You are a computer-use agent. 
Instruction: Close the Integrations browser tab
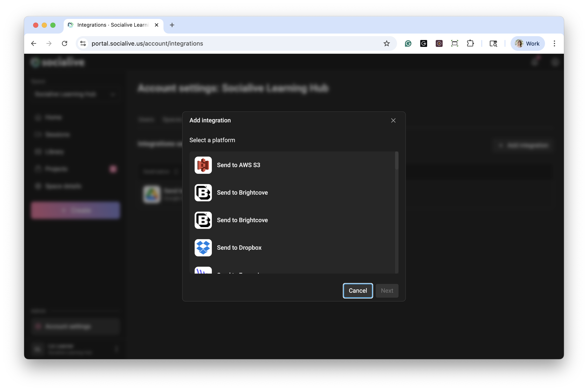click(x=157, y=25)
